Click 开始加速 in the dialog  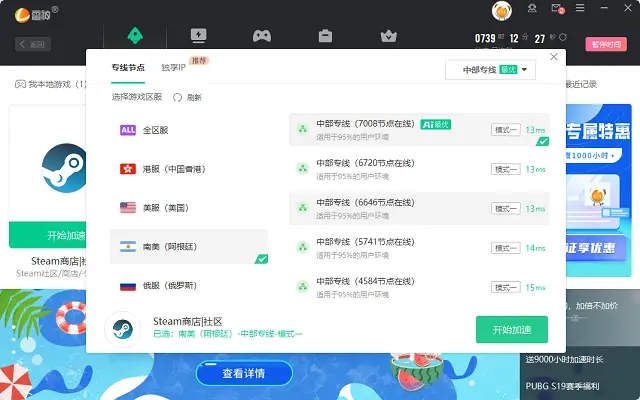[x=512, y=329]
